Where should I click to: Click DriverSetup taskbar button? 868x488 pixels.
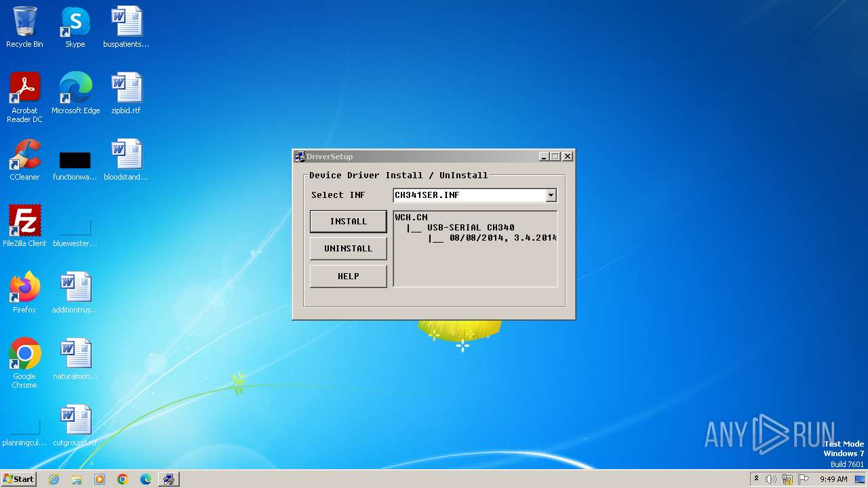(x=168, y=479)
